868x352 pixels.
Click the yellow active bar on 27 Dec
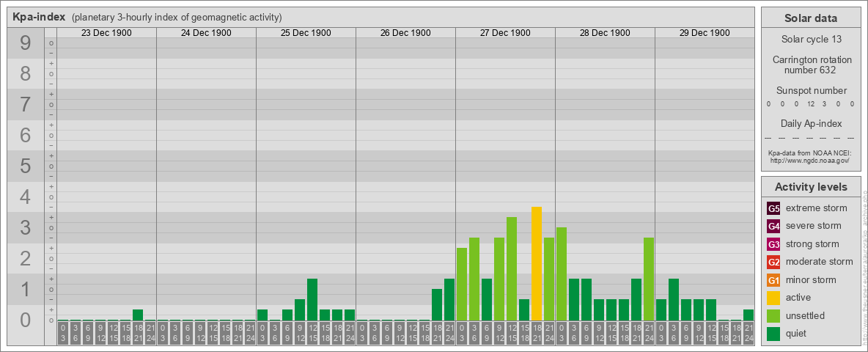[537, 263]
